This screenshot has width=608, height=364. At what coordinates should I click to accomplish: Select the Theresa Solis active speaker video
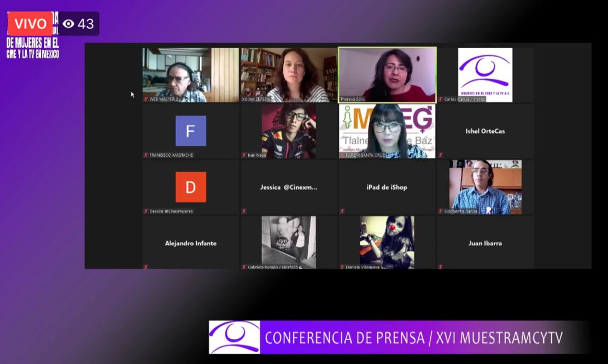387,74
